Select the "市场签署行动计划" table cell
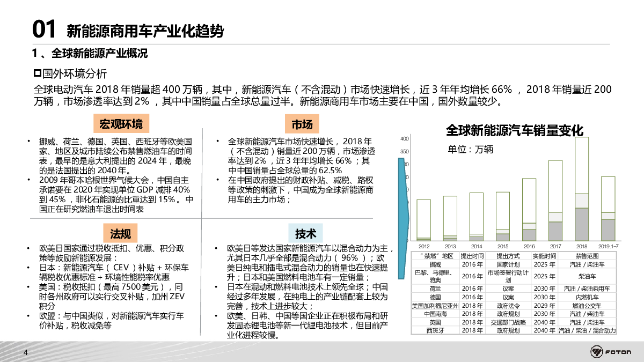The image size is (644, 362). click(x=508, y=276)
